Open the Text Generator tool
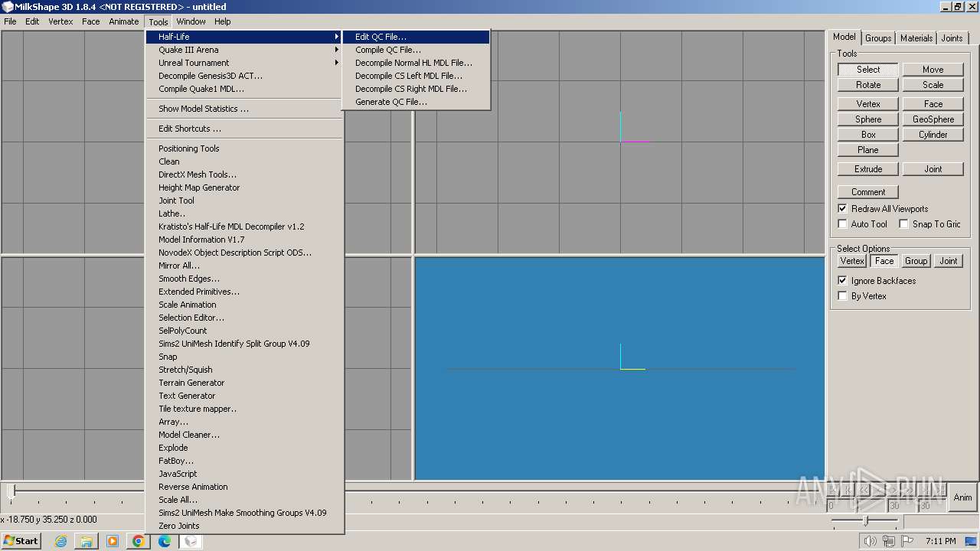 point(244,396)
